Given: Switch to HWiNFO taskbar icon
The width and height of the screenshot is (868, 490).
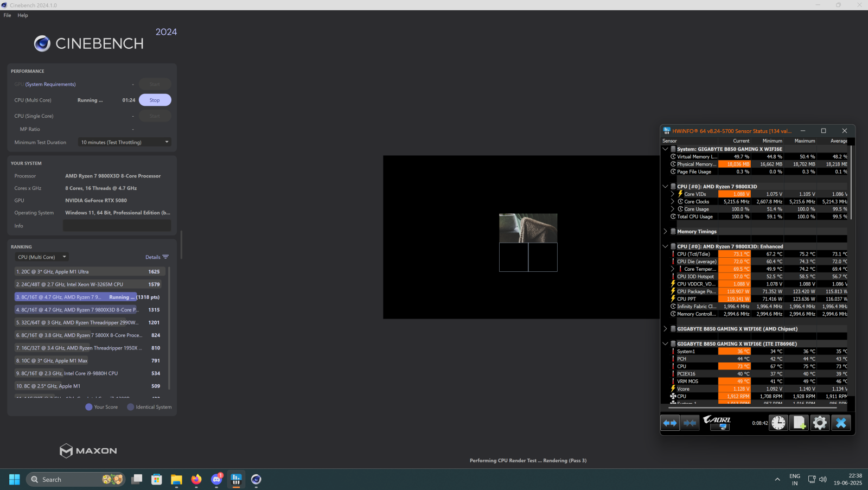Looking at the screenshot, I should point(236,479).
